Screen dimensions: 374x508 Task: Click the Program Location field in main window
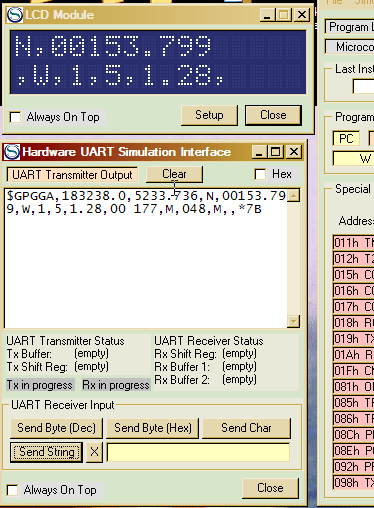[349, 27]
